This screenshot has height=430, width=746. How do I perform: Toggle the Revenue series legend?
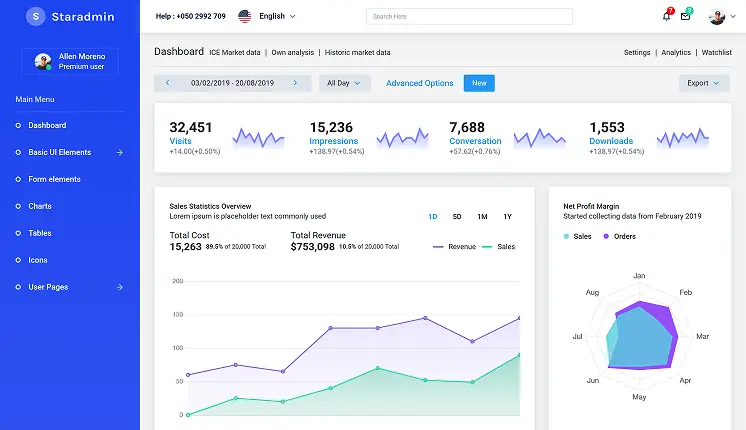pos(454,246)
